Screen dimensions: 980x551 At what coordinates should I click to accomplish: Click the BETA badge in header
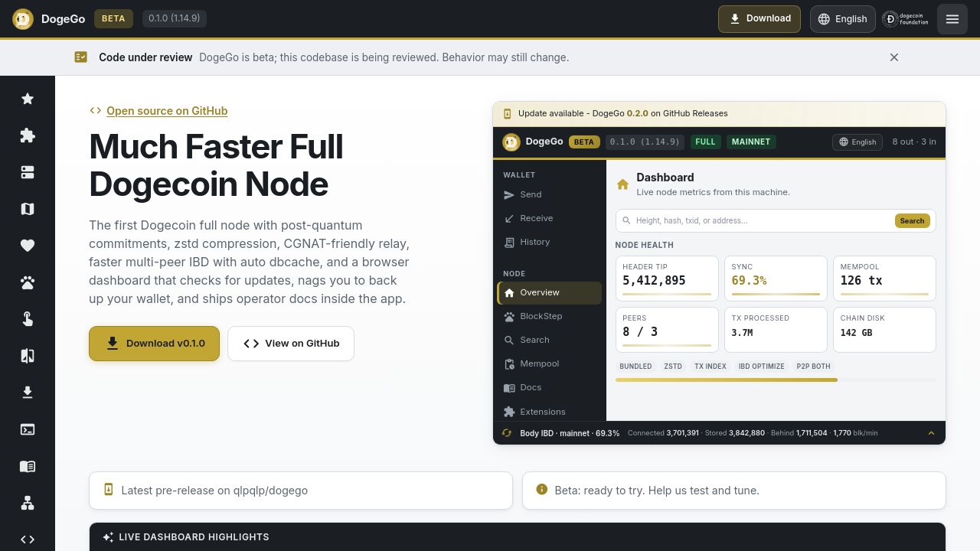coord(113,18)
